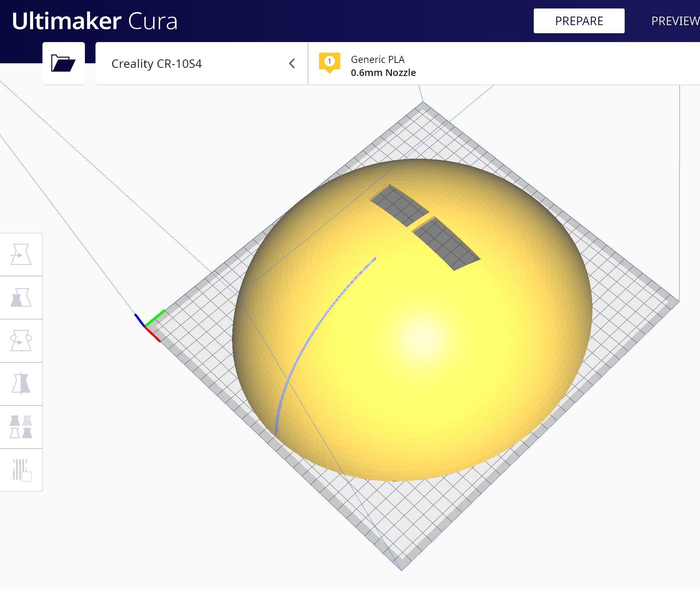Open Per Model Settings tool
The height and width of the screenshot is (591, 700).
(21, 427)
